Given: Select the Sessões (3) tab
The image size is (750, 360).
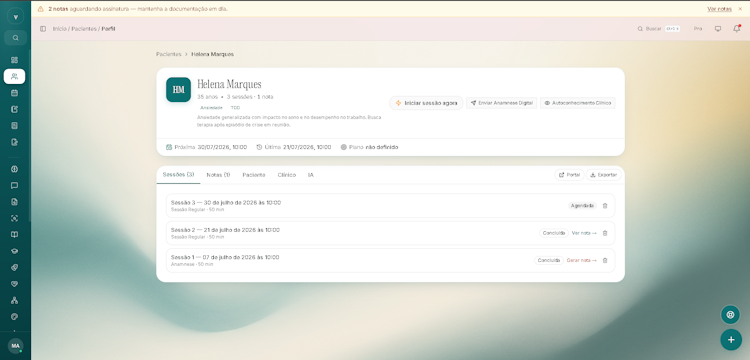Looking at the screenshot, I should pyautogui.click(x=178, y=175).
